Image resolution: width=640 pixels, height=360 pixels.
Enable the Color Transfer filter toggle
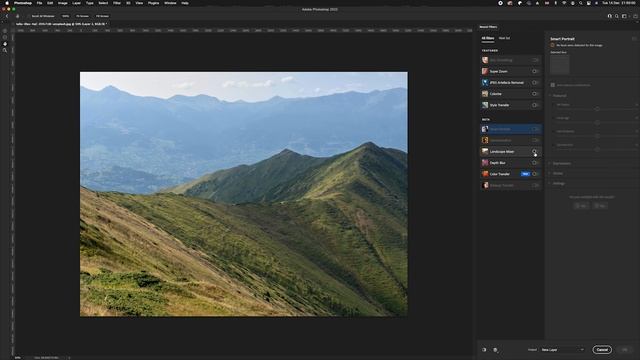click(x=535, y=174)
